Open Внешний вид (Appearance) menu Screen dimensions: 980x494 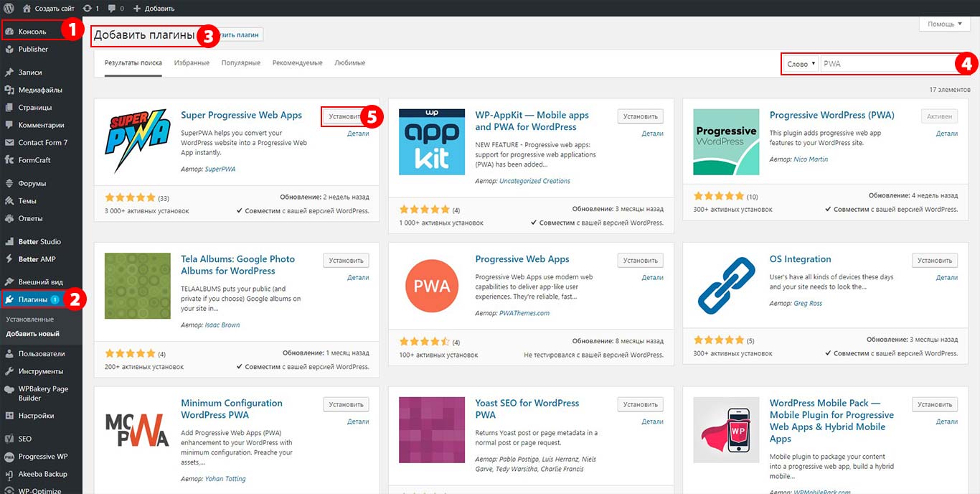41,282
